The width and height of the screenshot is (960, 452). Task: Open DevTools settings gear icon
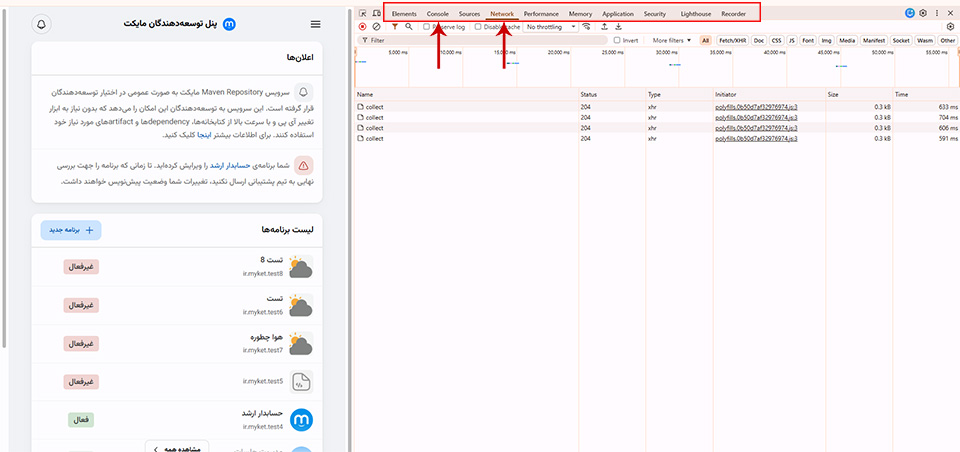click(923, 13)
